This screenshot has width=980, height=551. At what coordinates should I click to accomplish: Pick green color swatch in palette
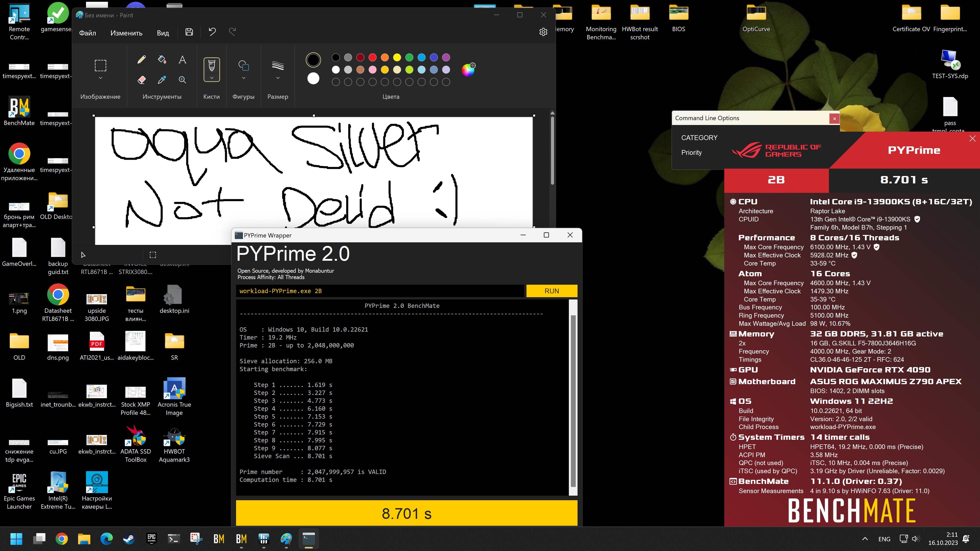[x=409, y=57]
